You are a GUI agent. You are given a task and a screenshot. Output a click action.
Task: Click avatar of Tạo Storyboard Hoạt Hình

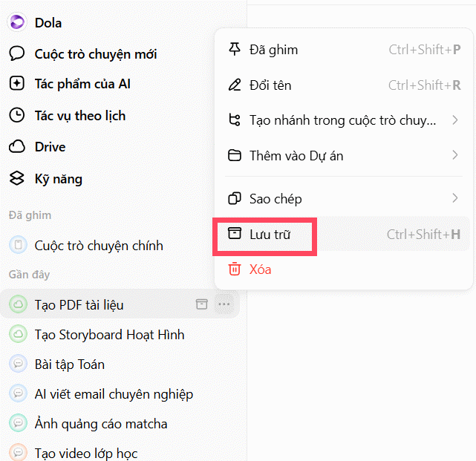point(19,334)
